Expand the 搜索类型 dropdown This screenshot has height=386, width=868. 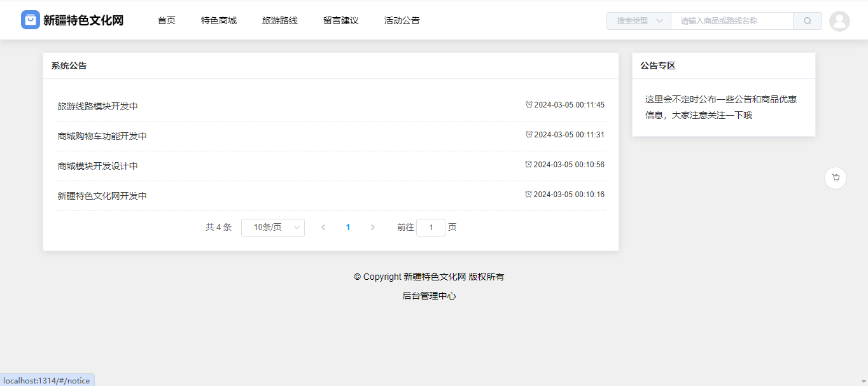(x=639, y=21)
